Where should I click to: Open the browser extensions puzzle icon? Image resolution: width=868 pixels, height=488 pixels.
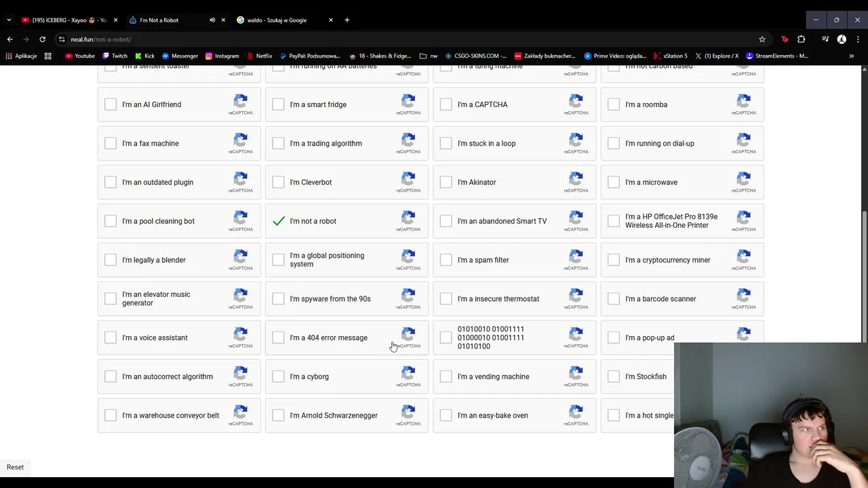click(x=801, y=39)
